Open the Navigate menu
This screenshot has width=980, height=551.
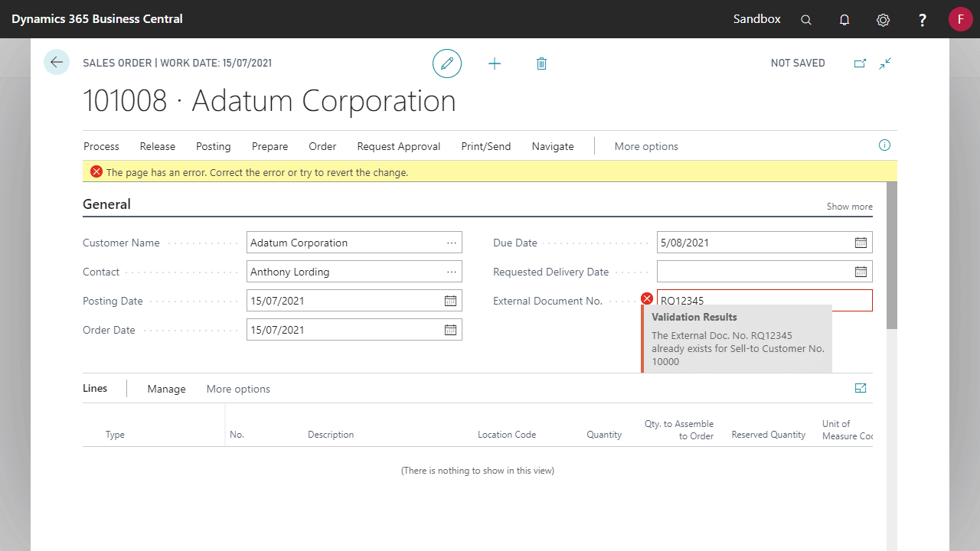553,146
